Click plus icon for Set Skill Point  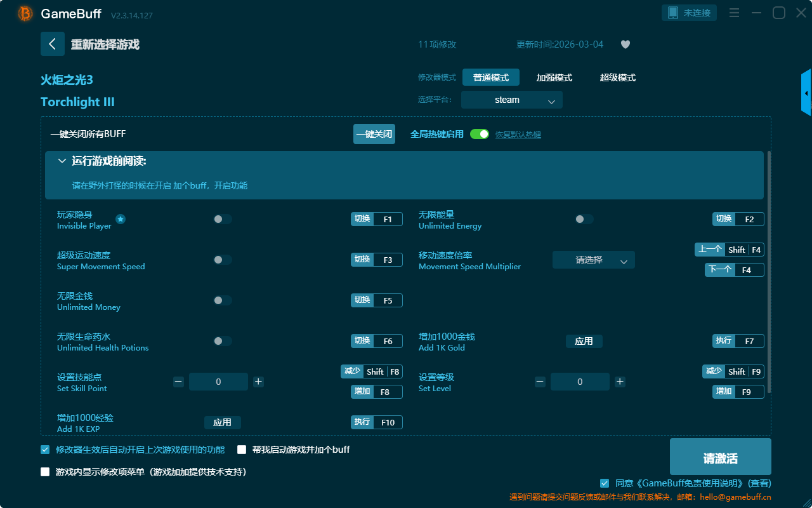(258, 382)
